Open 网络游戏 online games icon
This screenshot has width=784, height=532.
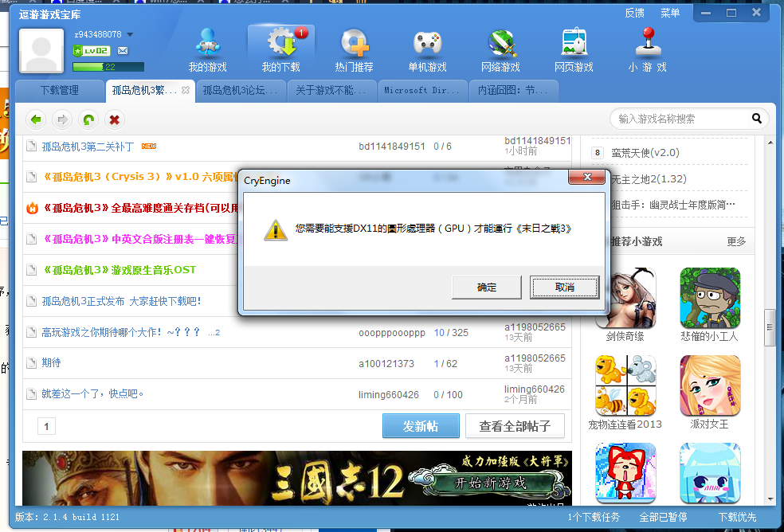point(500,50)
